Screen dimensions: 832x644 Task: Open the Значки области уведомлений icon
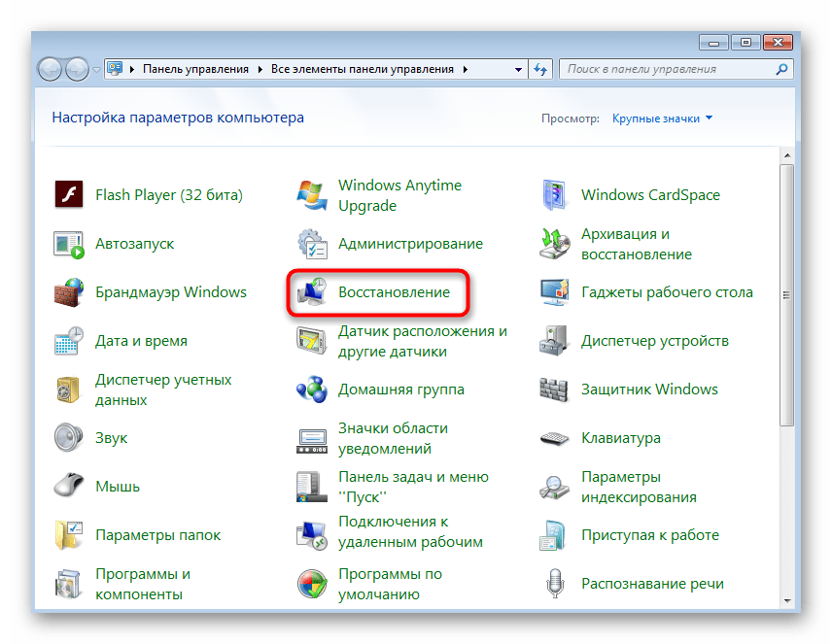(x=312, y=440)
